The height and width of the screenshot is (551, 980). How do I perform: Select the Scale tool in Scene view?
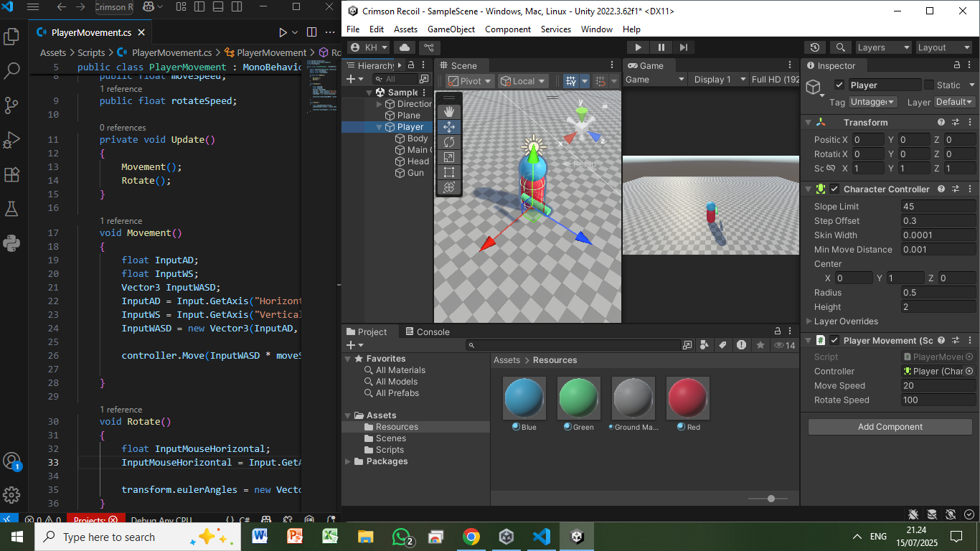pos(449,157)
